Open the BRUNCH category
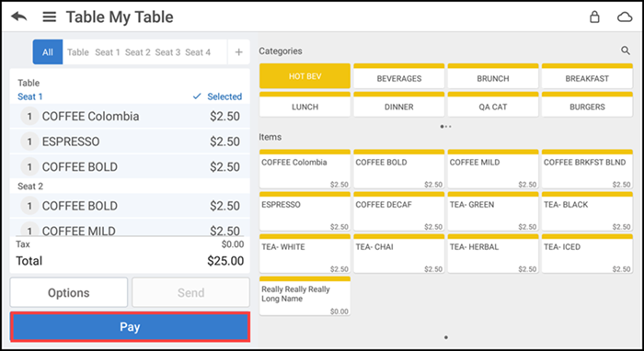The width and height of the screenshot is (644, 351). click(493, 76)
